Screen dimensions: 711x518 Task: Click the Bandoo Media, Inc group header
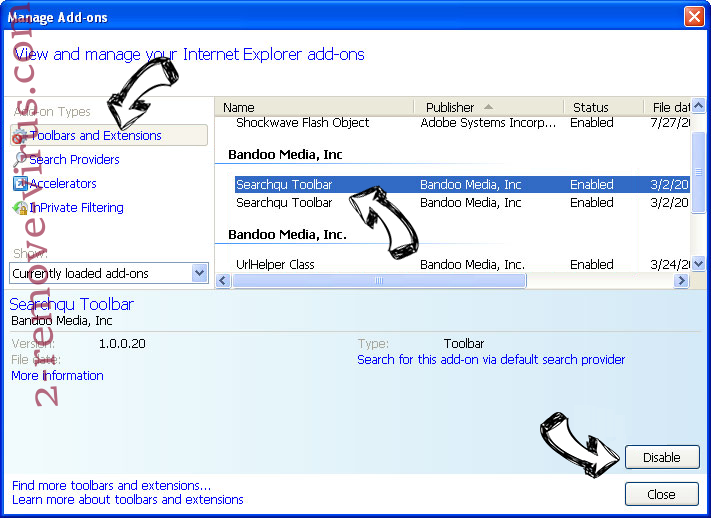tap(285, 155)
